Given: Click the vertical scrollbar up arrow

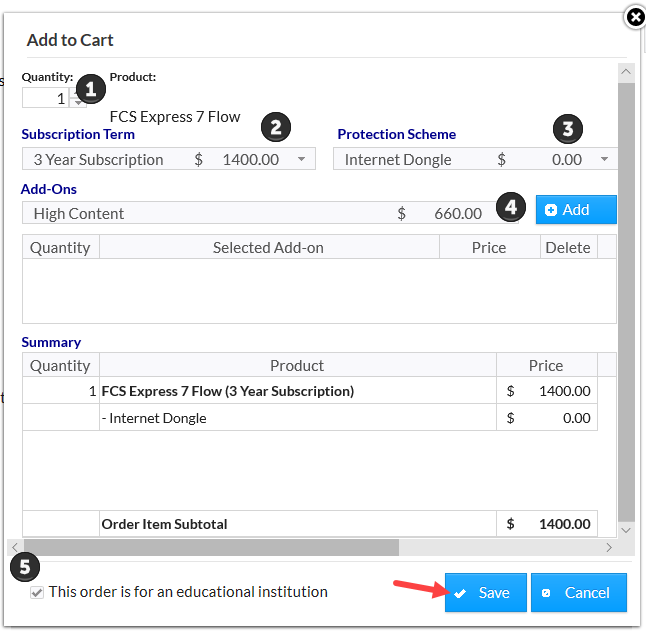Looking at the screenshot, I should click(626, 71).
